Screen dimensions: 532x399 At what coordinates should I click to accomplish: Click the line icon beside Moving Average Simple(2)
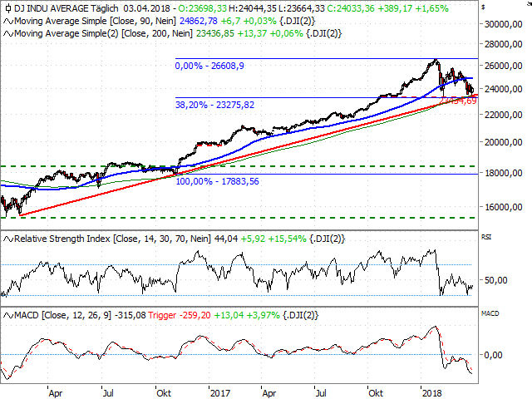pos(8,34)
